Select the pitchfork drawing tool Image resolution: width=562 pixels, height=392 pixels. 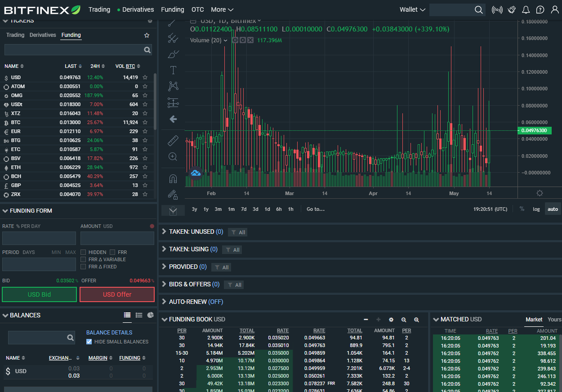(173, 38)
